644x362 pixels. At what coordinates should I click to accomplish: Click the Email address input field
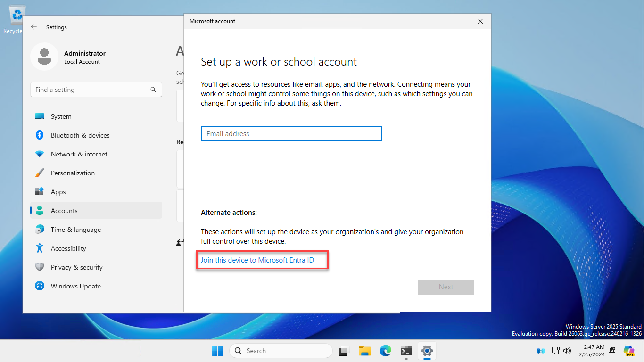coord(291,134)
